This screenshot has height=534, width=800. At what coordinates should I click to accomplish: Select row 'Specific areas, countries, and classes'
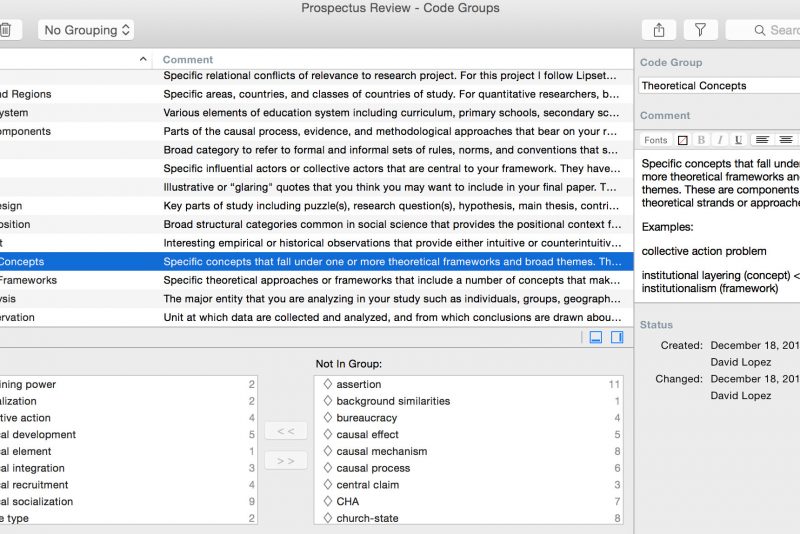[x=316, y=94]
